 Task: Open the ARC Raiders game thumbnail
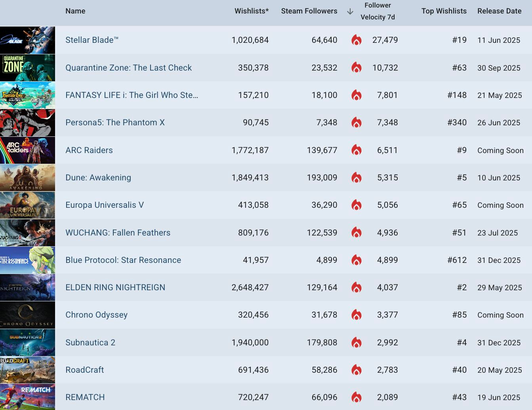click(27, 150)
